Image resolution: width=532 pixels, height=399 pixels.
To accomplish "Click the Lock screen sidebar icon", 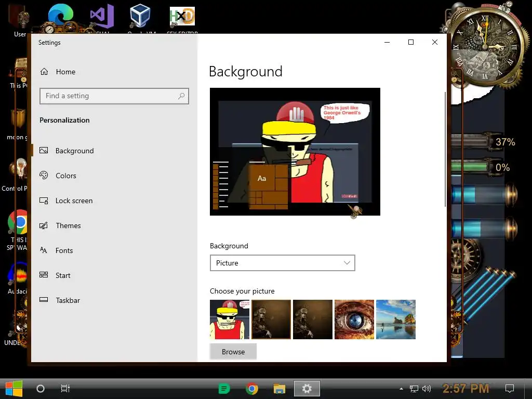I will pyautogui.click(x=44, y=201).
